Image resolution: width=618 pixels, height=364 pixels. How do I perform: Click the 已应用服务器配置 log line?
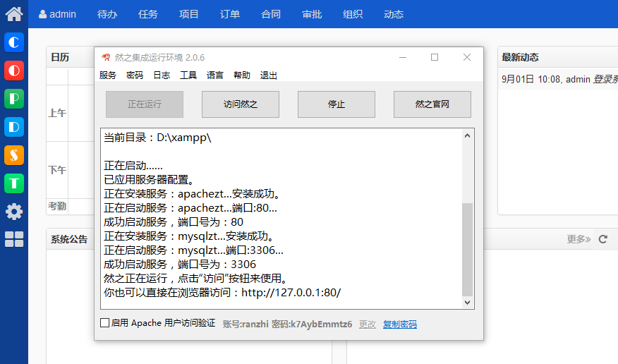150,180
